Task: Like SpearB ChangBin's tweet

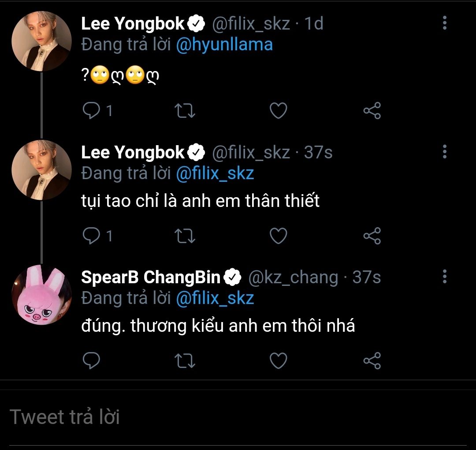Action: [278, 361]
